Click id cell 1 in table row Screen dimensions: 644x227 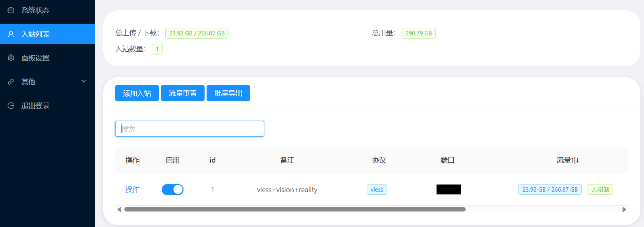click(213, 190)
